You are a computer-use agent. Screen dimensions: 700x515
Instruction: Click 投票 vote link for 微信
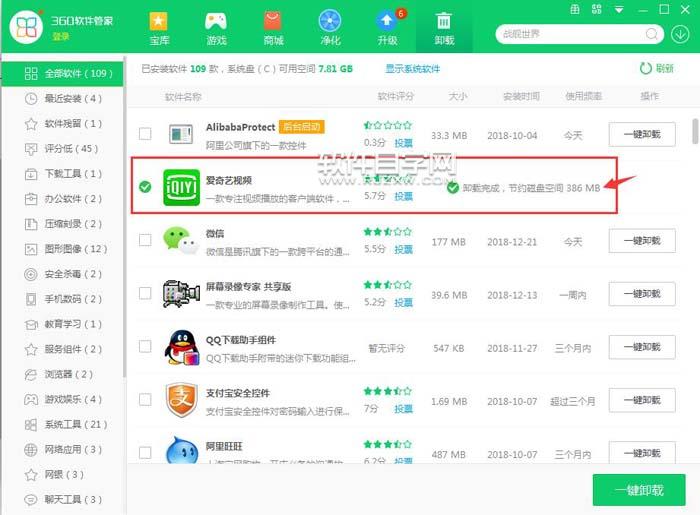coord(404,249)
